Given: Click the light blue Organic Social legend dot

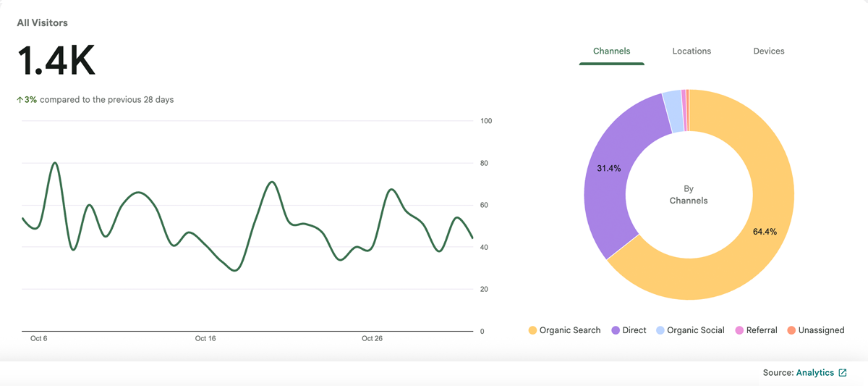Looking at the screenshot, I should coord(660,330).
